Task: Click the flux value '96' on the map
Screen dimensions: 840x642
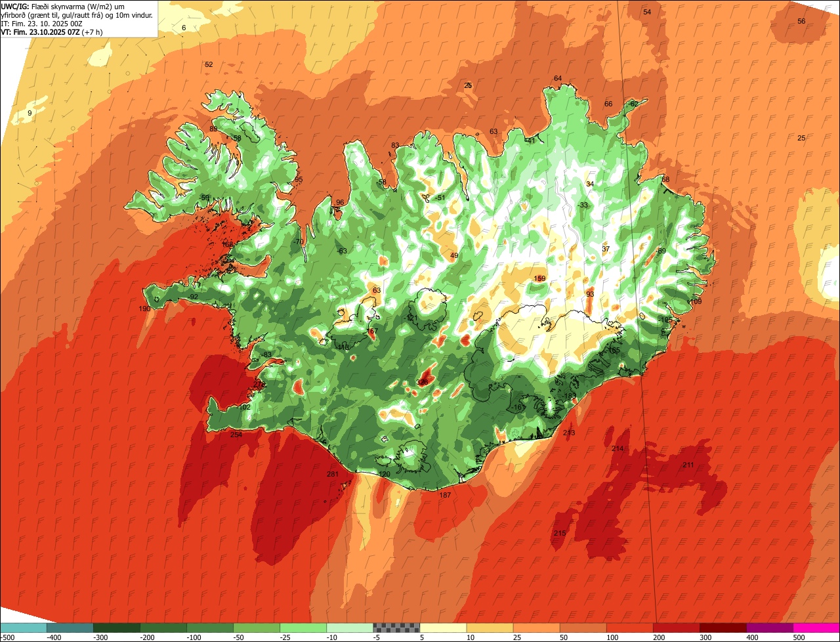Action: point(340,202)
